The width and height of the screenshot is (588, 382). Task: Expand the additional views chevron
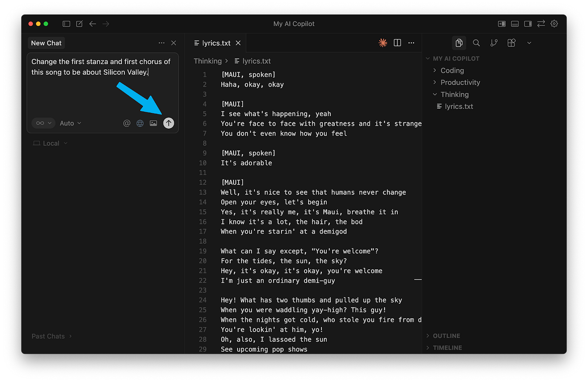[529, 43]
